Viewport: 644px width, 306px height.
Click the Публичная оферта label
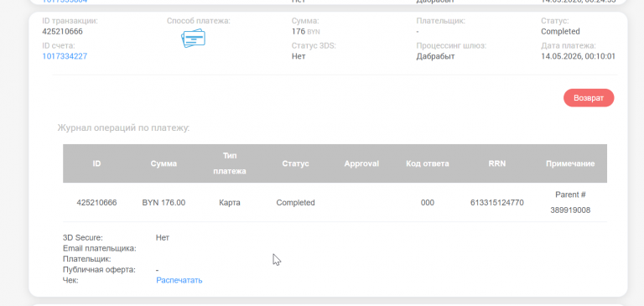[99, 270]
